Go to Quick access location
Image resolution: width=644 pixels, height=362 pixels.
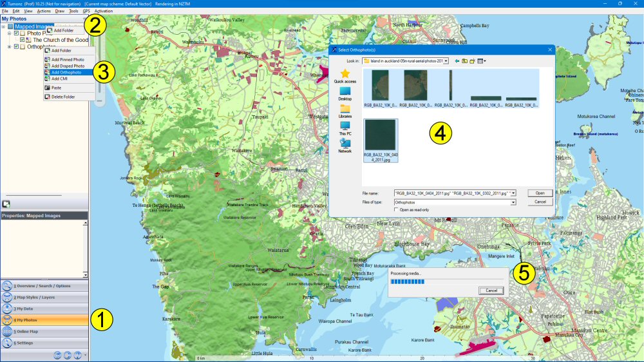pos(345,77)
